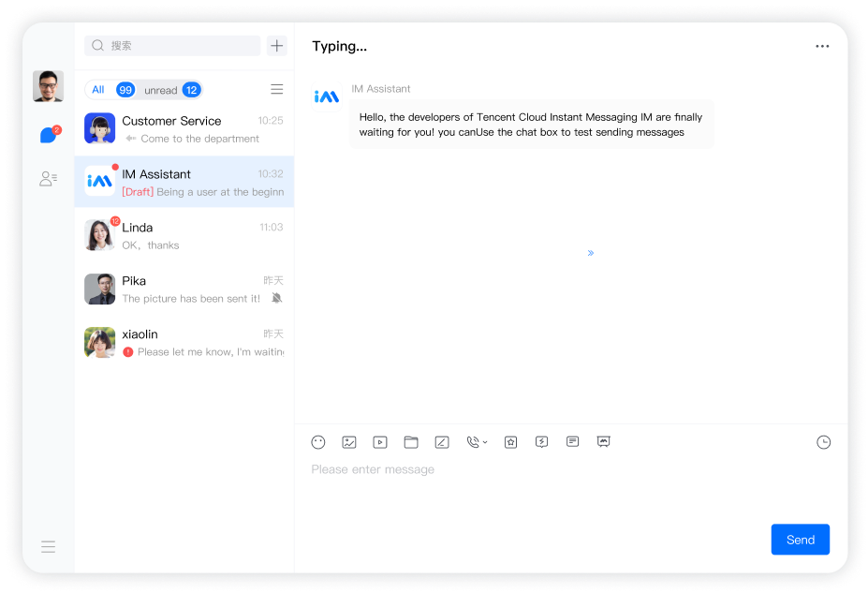
Task: Click the quick reply lightning bubble icon
Action: point(541,442)
